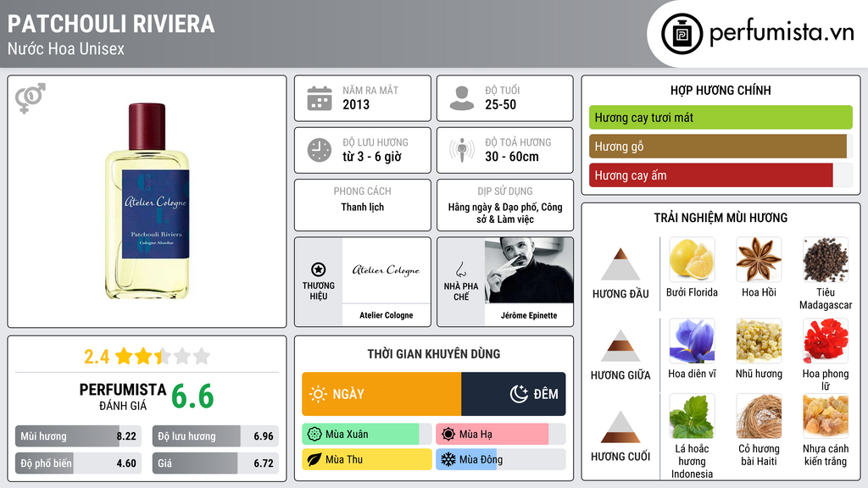Click the Atelier Cologne brand logo
The height and width of the screenshot is (488, 868).
click(386, 270)
